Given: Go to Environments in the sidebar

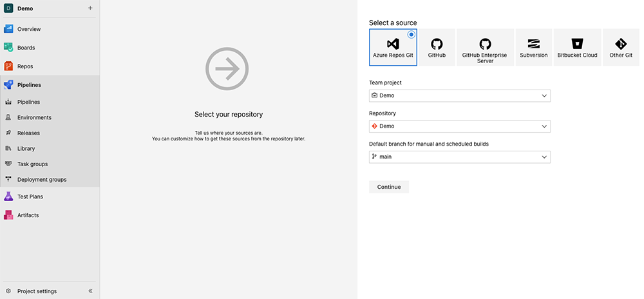Looking at the screenshot, I should tap(34, 117).
